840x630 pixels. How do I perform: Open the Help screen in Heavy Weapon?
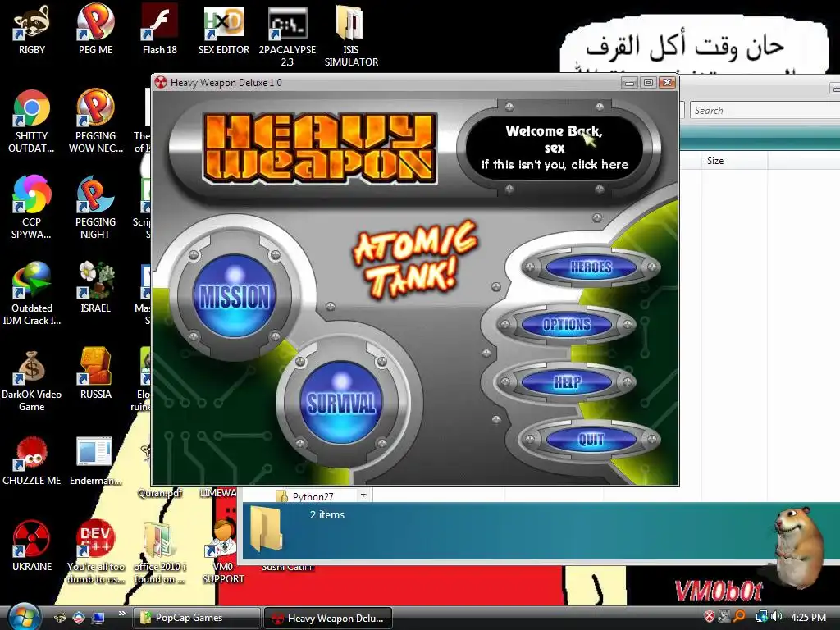(x=567, y=382)
